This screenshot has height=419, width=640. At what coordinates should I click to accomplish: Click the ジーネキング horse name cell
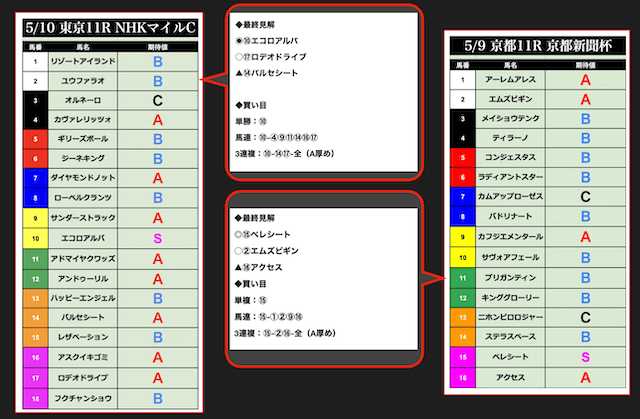(x=83, y=159)
